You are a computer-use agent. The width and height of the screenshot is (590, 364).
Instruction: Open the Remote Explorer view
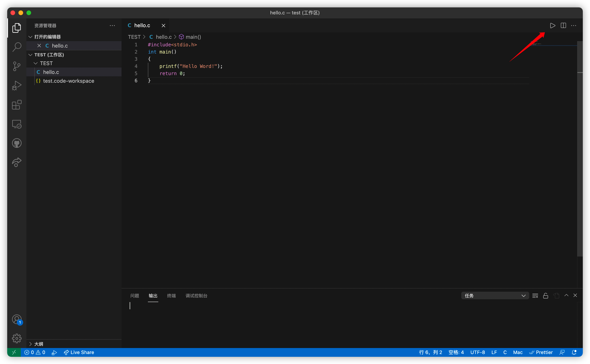(17, 124)
